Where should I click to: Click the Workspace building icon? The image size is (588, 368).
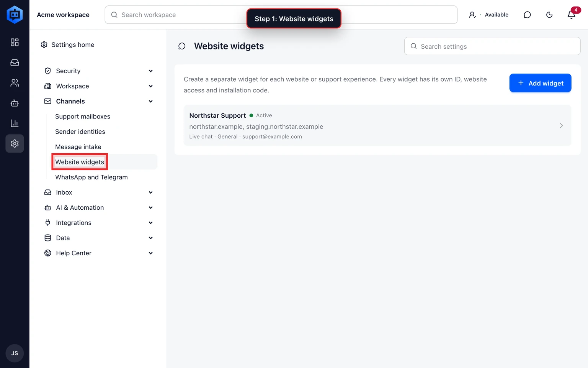click(48, 86)
